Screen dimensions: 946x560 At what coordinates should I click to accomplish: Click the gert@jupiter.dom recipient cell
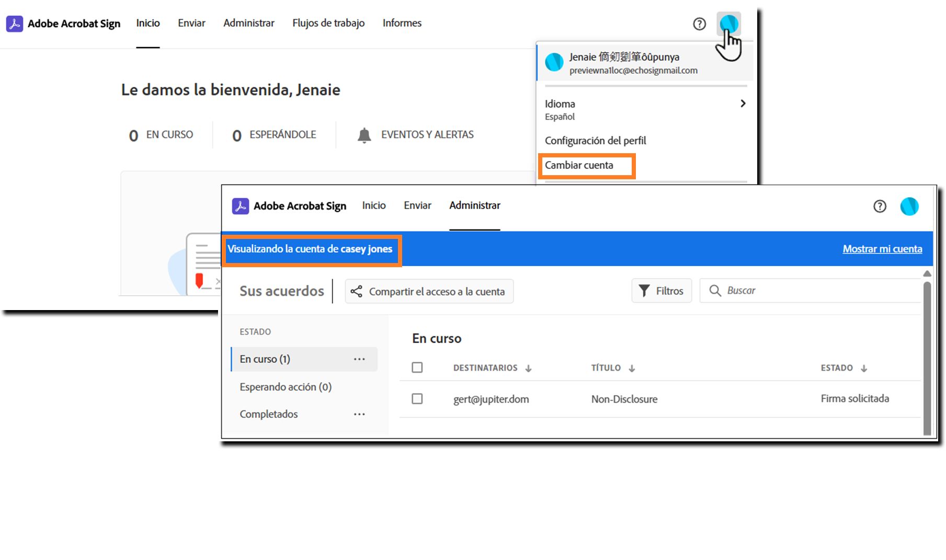(x=491, y=399)
